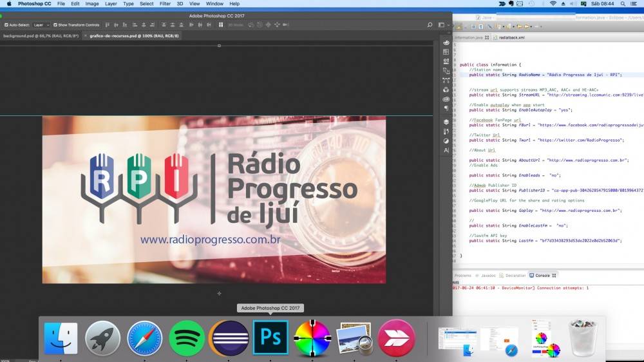This screenshot has width=644, height=362.
Task: Open the Color panel icon in collapsed dock
Action: click(446, 43)
